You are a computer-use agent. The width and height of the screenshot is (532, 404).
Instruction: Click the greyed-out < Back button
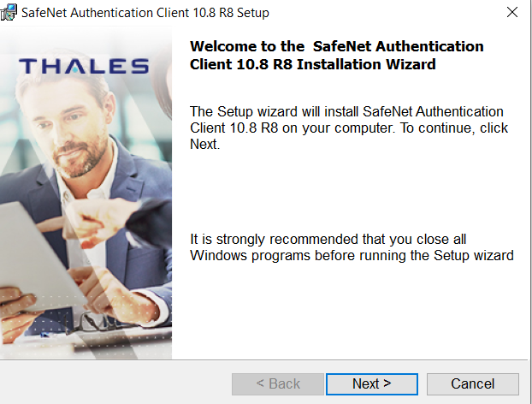278,384
